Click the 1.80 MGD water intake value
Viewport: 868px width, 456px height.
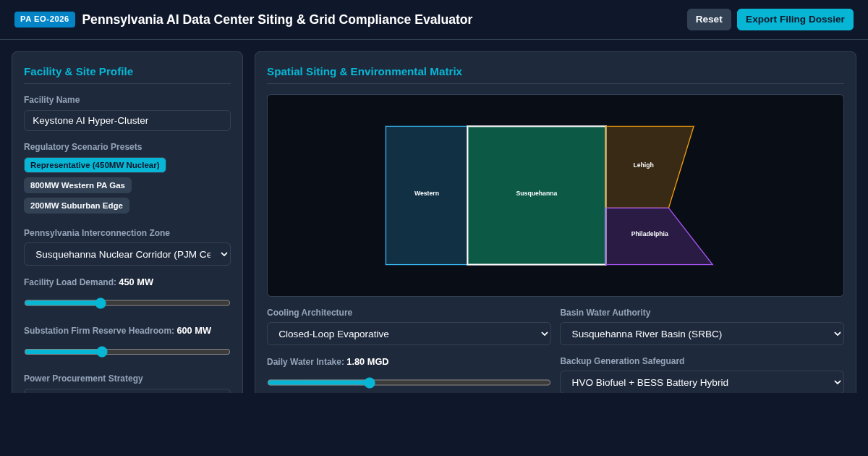(367, 362)
